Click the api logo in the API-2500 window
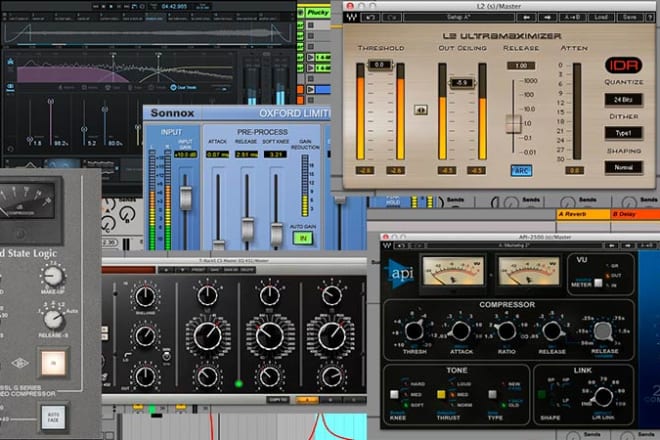The image size is (660, 440). click(399, 274)
